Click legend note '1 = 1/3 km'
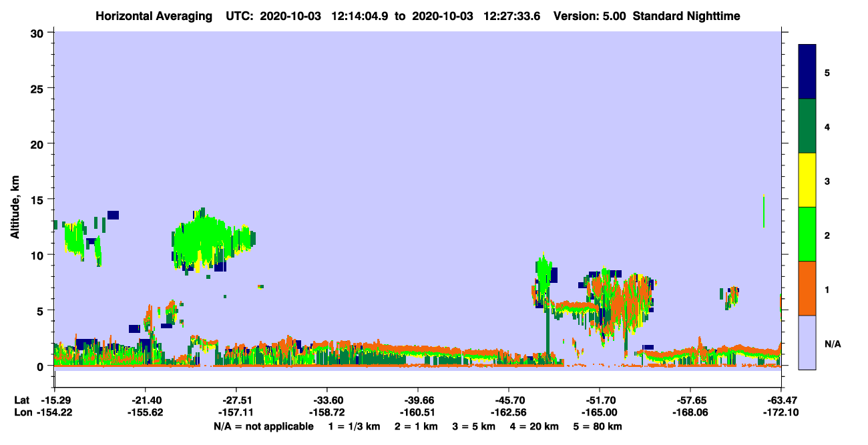The width and height of the screenshot is (868, 445). (x=353, y=426)
